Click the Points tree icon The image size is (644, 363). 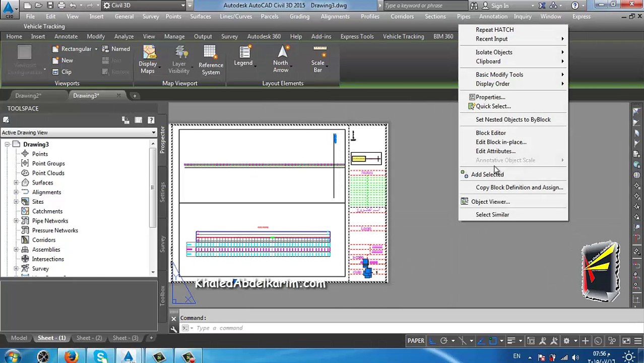point(25,154)
